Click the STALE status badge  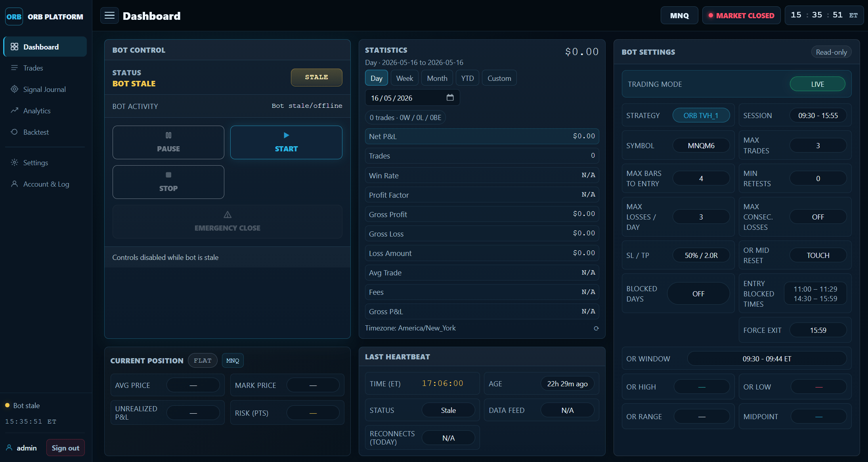(x=316, y=77)
